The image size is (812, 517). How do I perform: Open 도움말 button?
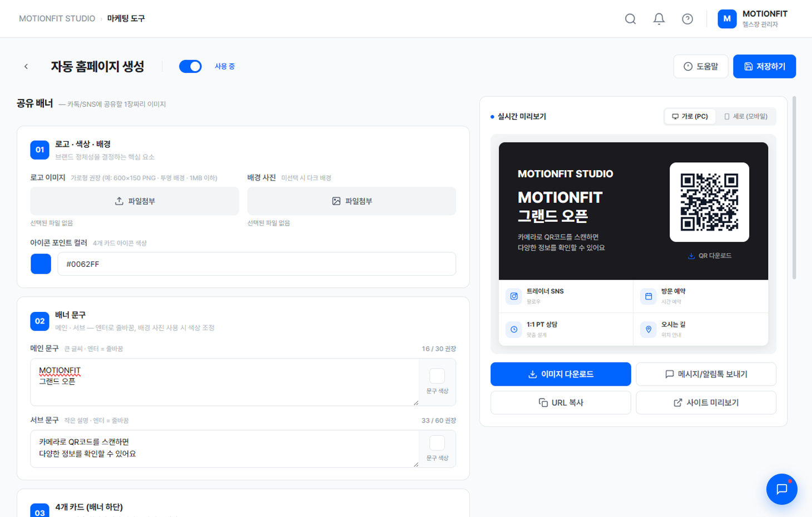(x=701, y=67)
